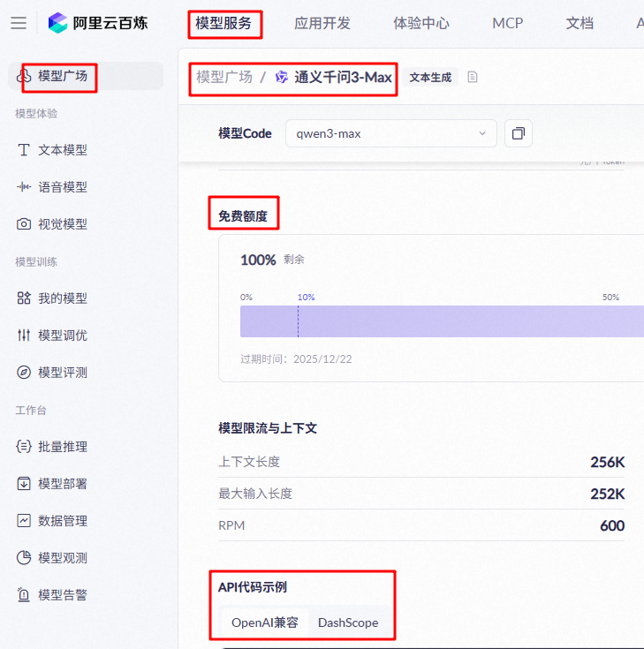Click the 10% marker on quota bar

click(x=306, y=298)
